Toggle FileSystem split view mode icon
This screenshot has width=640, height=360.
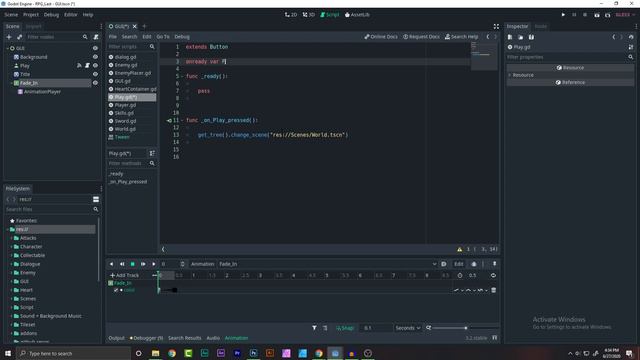pyautogui.click(x=96, y=199)
